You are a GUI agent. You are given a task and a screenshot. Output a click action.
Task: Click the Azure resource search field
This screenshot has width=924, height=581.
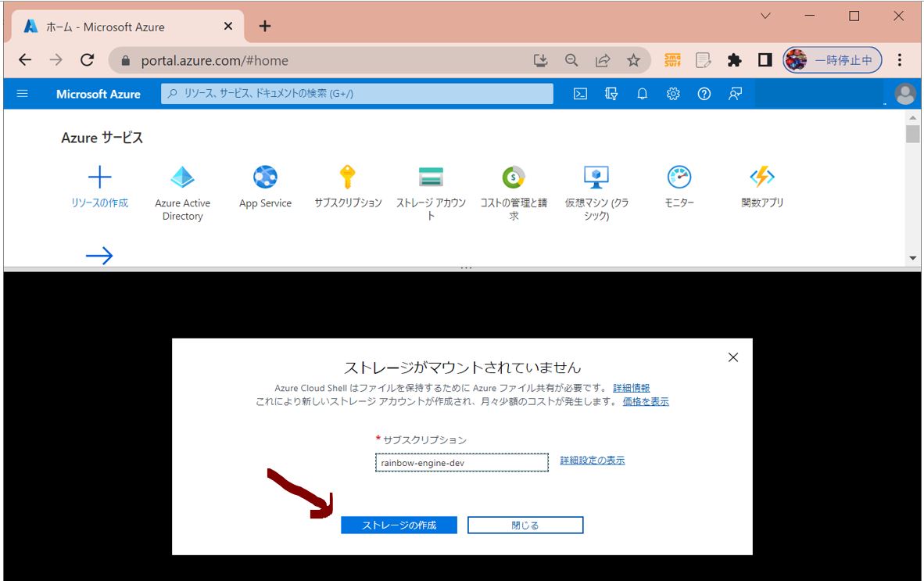click(x=356, y=94)
